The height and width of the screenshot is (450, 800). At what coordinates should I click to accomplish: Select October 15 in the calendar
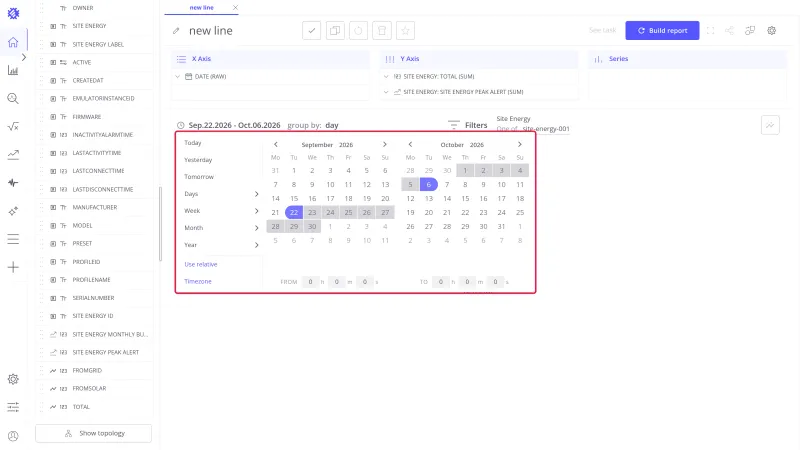tap(465, 198)
